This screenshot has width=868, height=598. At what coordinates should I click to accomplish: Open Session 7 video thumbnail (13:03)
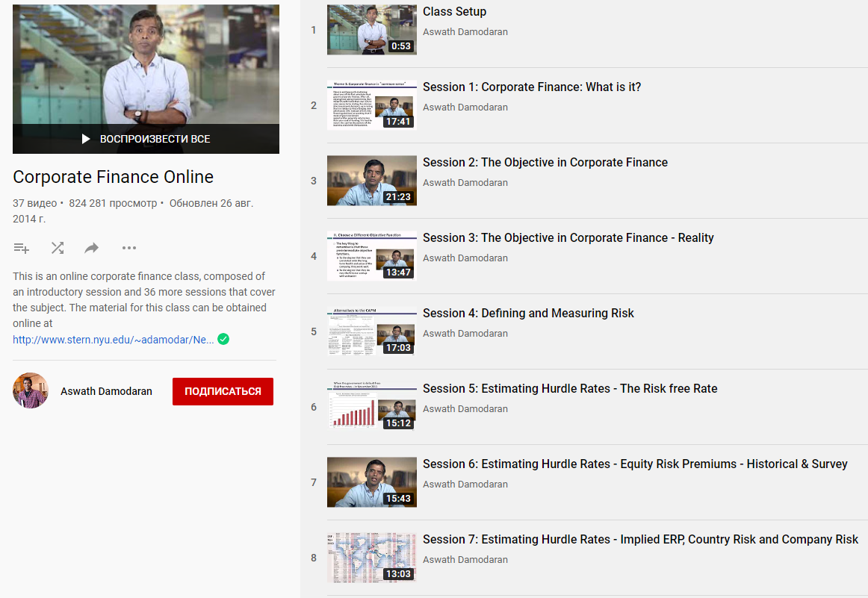tap(371, 558)
